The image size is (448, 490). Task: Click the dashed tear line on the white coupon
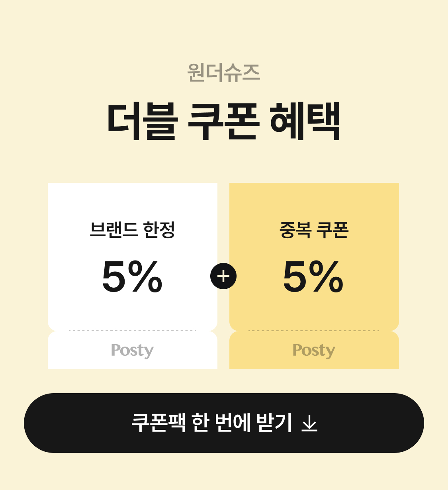(132, 331)
